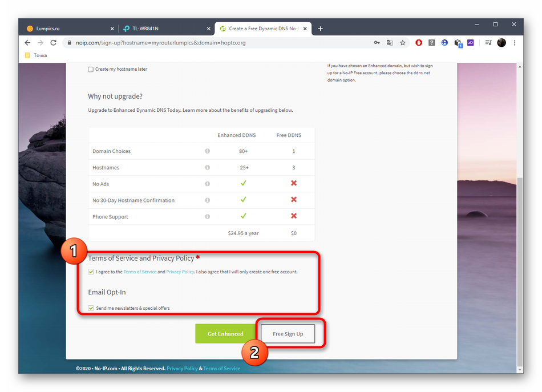The image size is (542, 392).
Task: Open footer Terms of Service link
Action: 221,369
